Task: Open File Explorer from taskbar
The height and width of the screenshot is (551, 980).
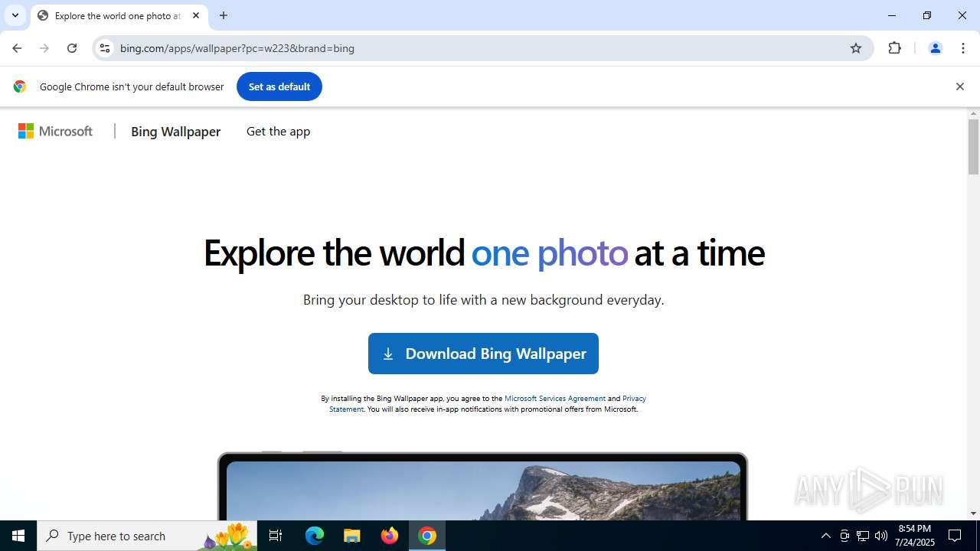Action: (352, 536)
